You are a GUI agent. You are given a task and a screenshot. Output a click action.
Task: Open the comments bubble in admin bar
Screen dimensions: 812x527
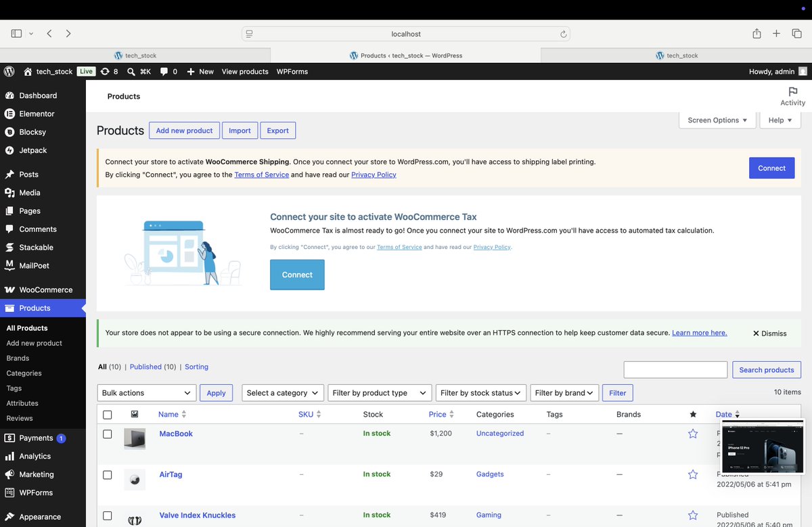(164, 71)
